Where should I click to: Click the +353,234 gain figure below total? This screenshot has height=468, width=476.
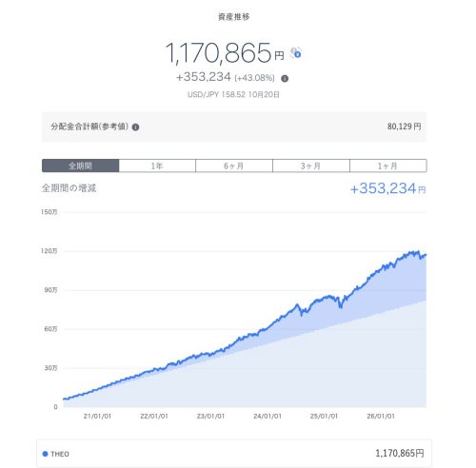(204, 77)
